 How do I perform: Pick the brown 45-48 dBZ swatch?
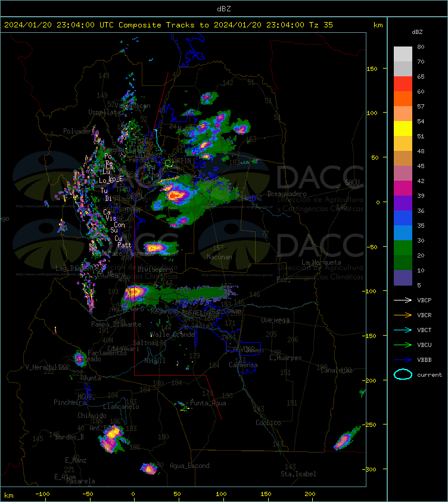tap(403, 158)
